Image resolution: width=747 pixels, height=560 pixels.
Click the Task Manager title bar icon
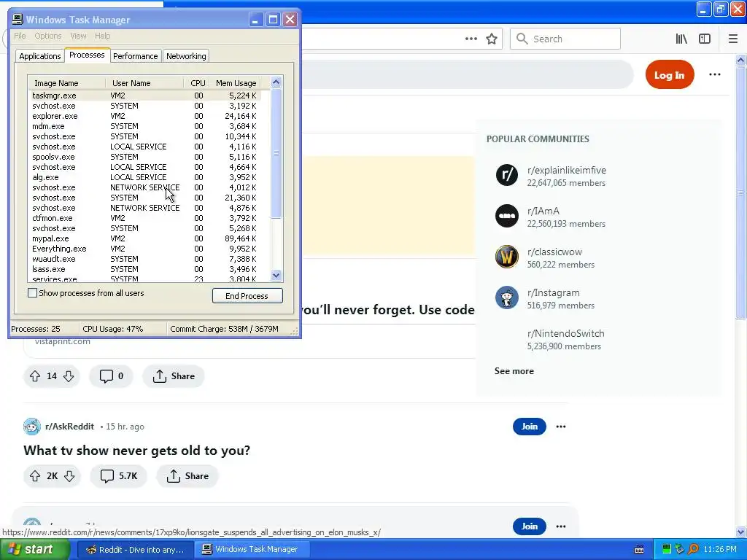pyautogui.click(x=18, y=20)
